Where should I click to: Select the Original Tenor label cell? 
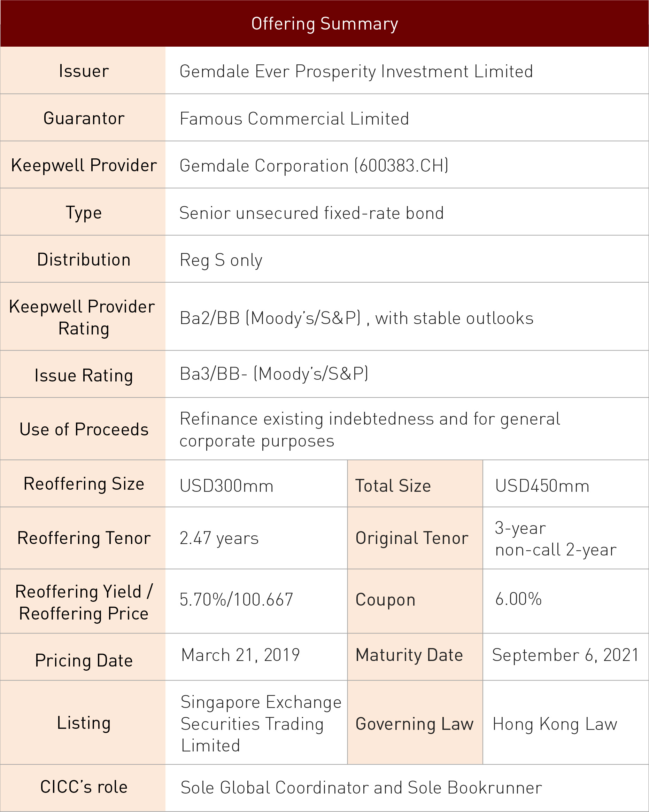point(415,538)
